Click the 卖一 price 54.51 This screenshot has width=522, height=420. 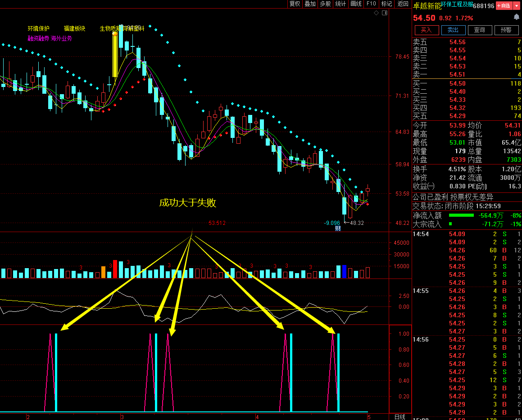(458, 75)
